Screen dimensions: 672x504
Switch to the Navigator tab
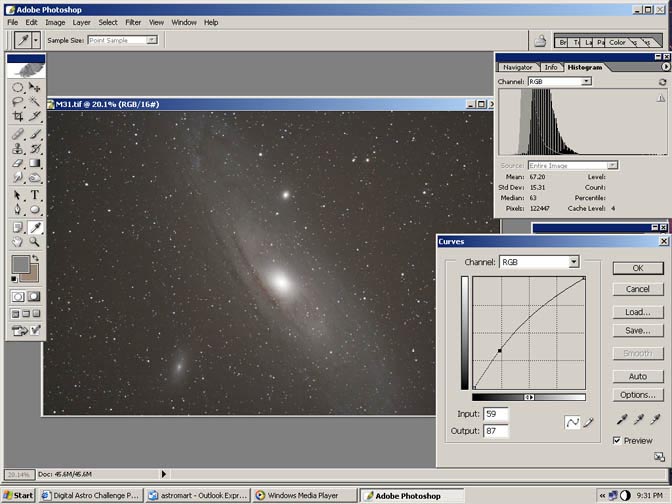point(517,67)
